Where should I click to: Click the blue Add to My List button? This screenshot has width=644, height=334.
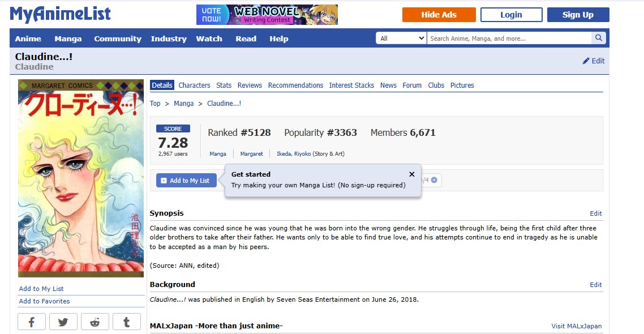tap(186, 181)
